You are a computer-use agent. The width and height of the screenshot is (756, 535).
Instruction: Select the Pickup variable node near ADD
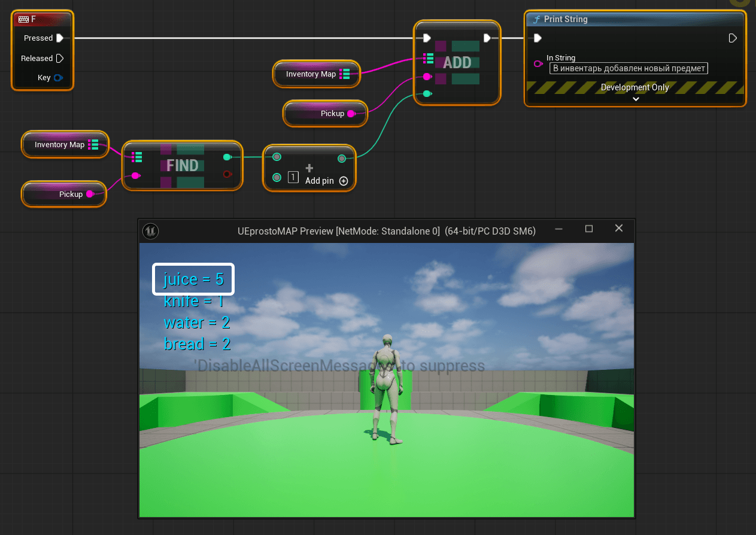click(326, 114)
